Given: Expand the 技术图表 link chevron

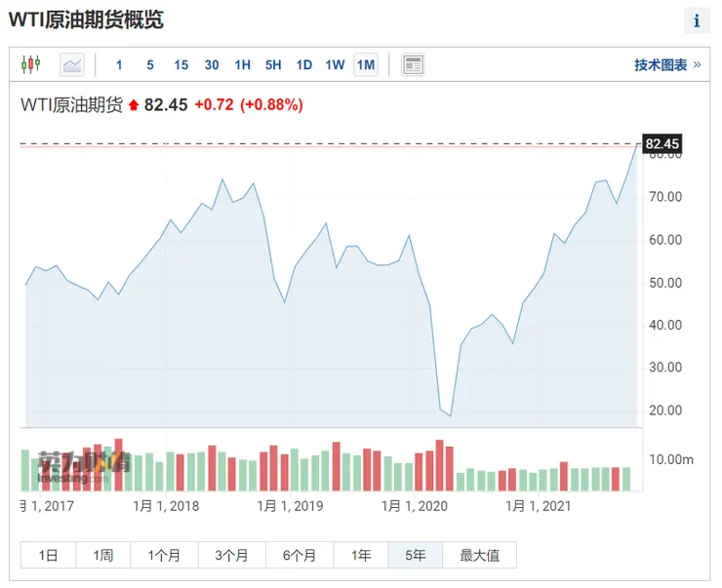Looking at the screenshot, I should 697,65.
